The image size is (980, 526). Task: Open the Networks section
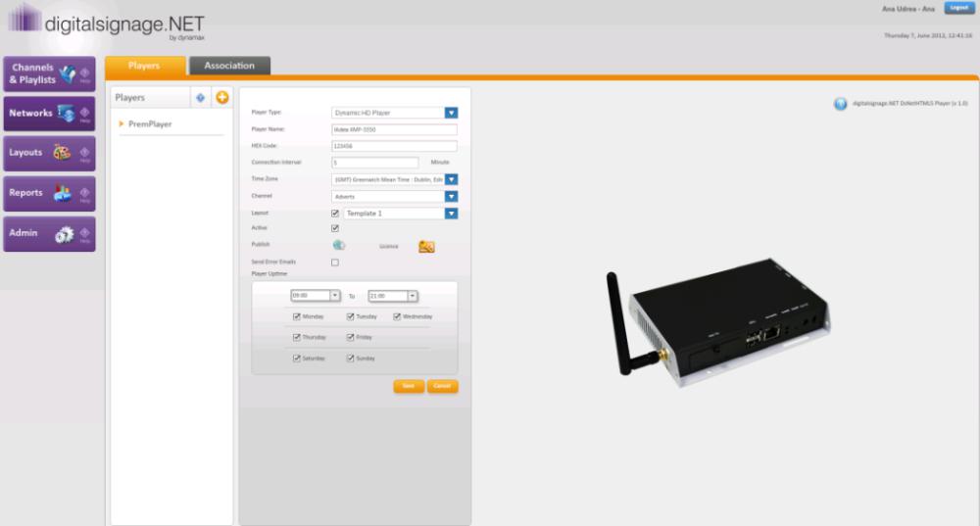[49, 114]
